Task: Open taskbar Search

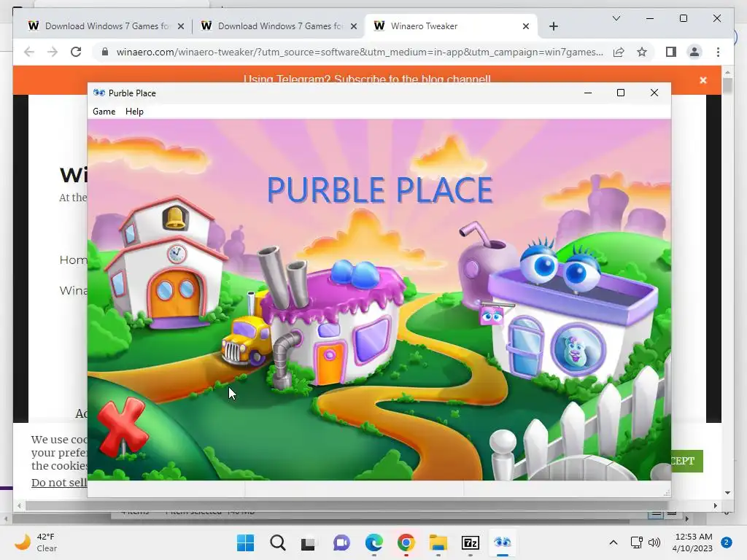Action: 278,542
